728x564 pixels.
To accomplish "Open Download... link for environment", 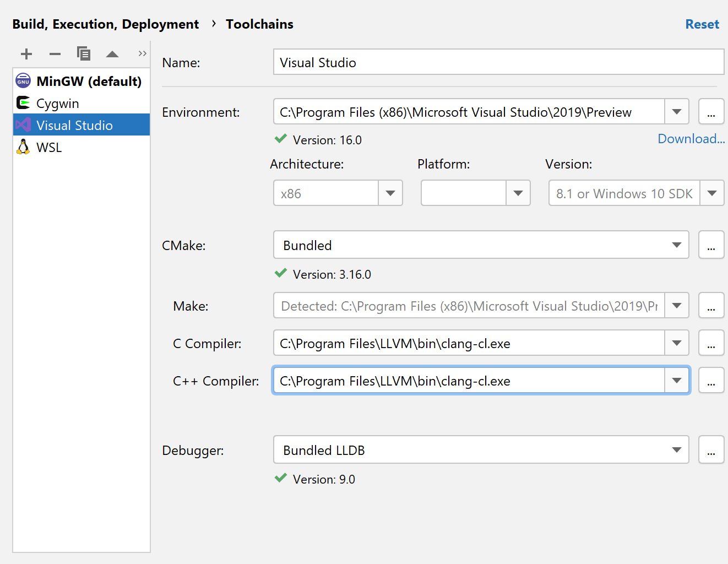I will (691, 139).
